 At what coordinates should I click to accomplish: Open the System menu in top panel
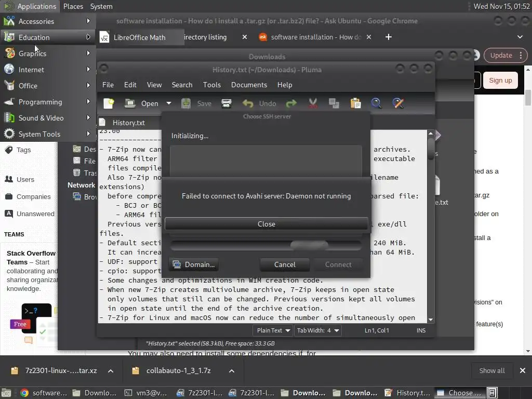tap(101, 6)
